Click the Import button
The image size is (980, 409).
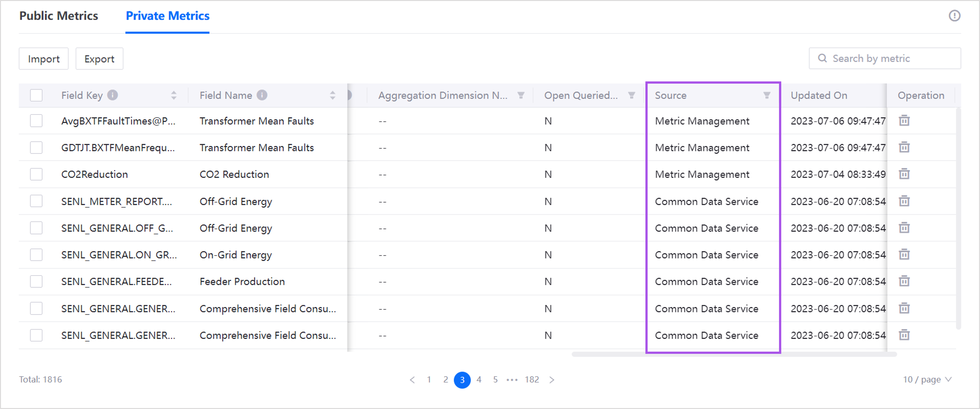(44, 59)
